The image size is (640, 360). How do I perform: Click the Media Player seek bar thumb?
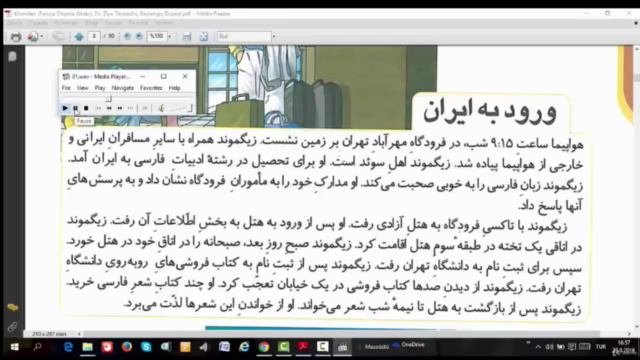(x=108, y=99)
